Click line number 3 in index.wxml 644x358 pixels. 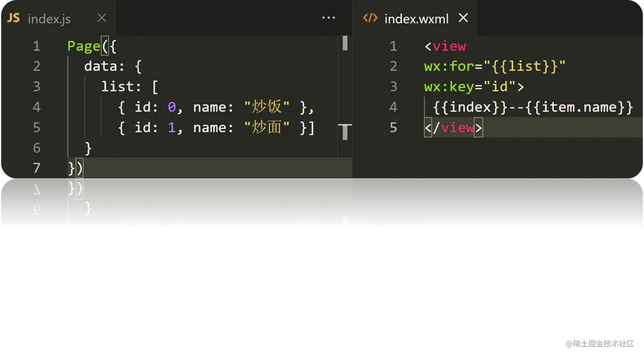click(x=394, y=87)
